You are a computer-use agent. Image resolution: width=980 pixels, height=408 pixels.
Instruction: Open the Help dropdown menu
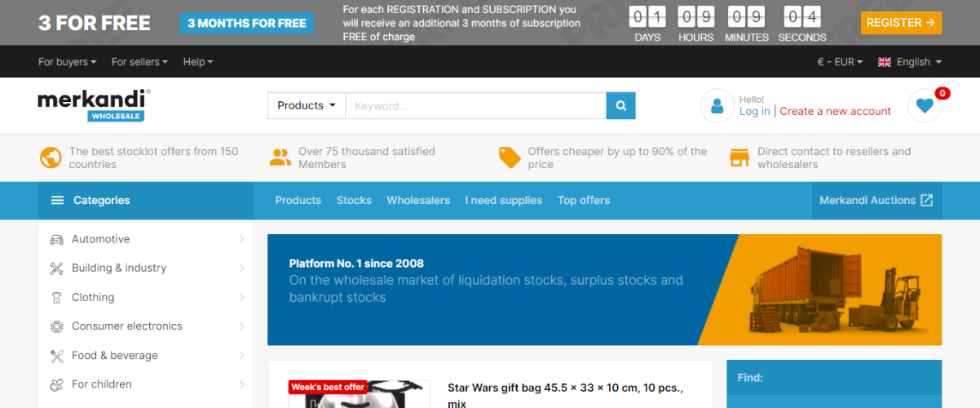198,62
